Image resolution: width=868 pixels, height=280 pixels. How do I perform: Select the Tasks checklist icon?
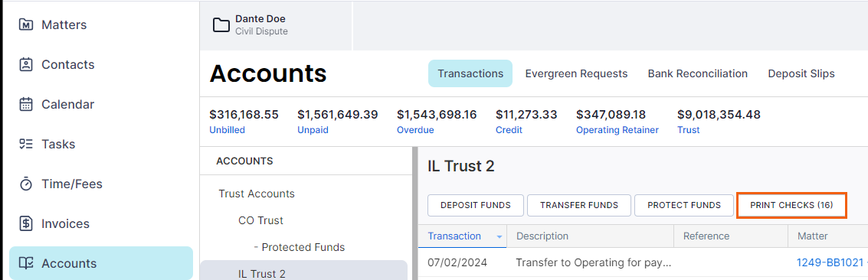click(25, 144)
